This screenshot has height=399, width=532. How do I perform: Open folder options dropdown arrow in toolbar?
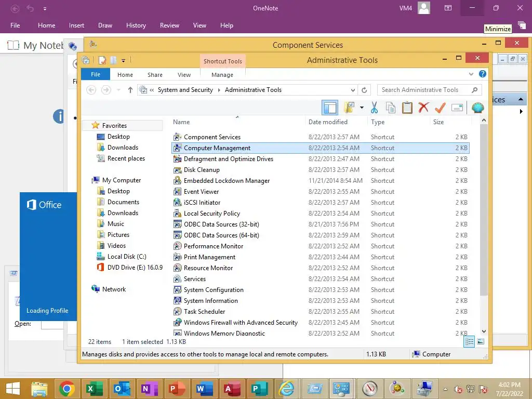362,108
